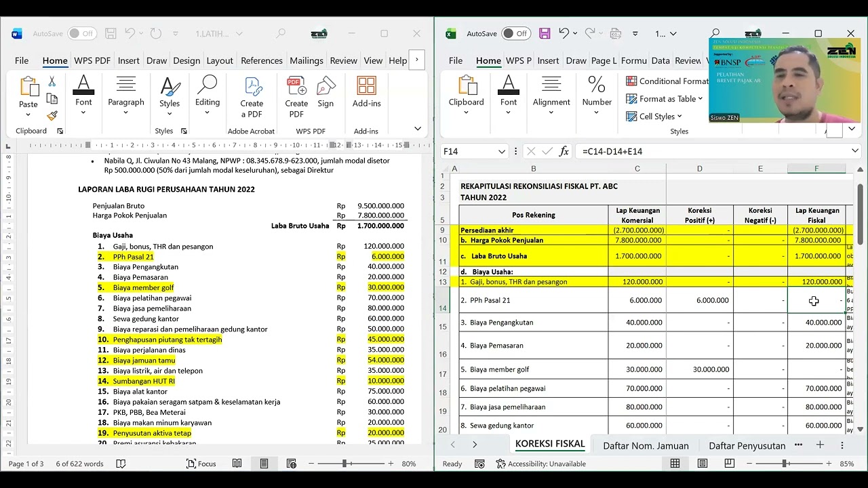The height and width of the screenshot is (488, 868).
Task: Click Word page count Page 1 of 3
Action: [x=26, y=464]
